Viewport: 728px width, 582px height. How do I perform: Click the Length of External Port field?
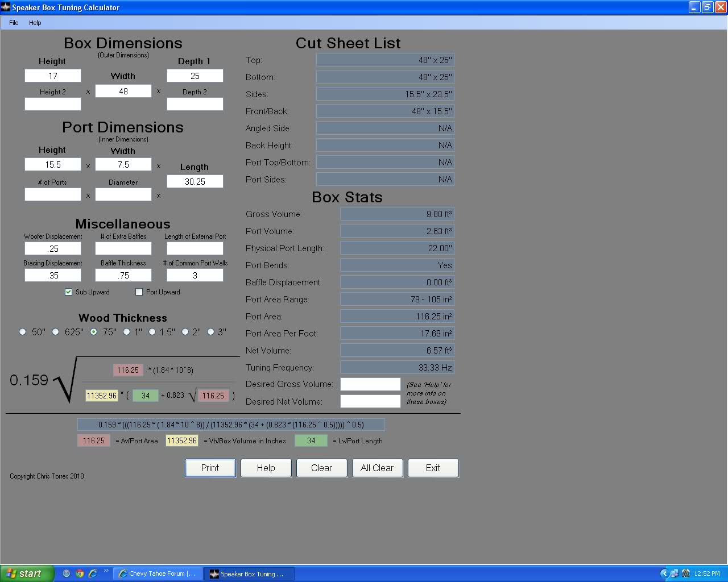tap(195, 248)
